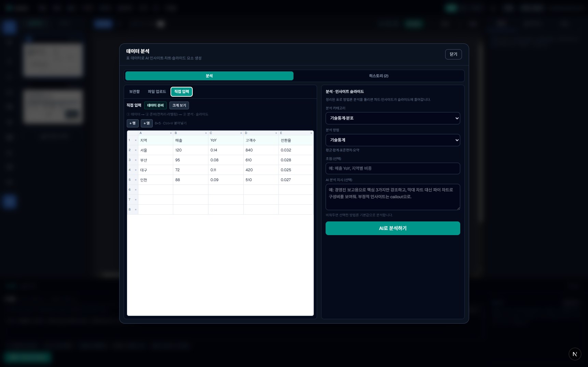Remove column B using its × icon

point(206,133)
